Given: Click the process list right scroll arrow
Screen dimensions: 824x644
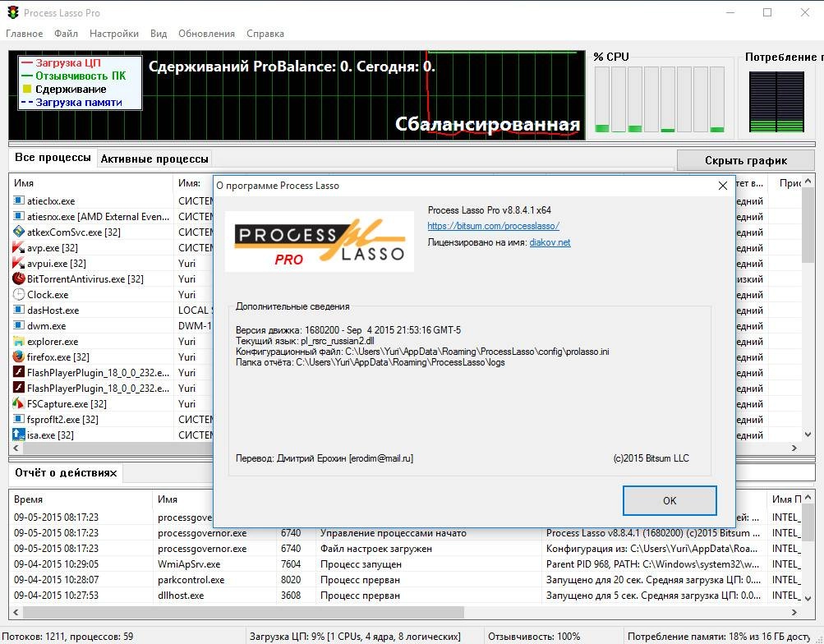Looking at the screenshot, I should [794, 448].
